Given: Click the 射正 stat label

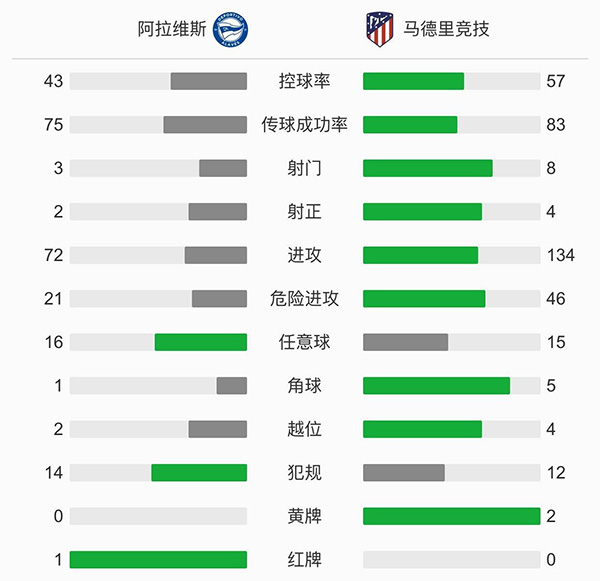Looking at the screenshot, I should [304, 212].
